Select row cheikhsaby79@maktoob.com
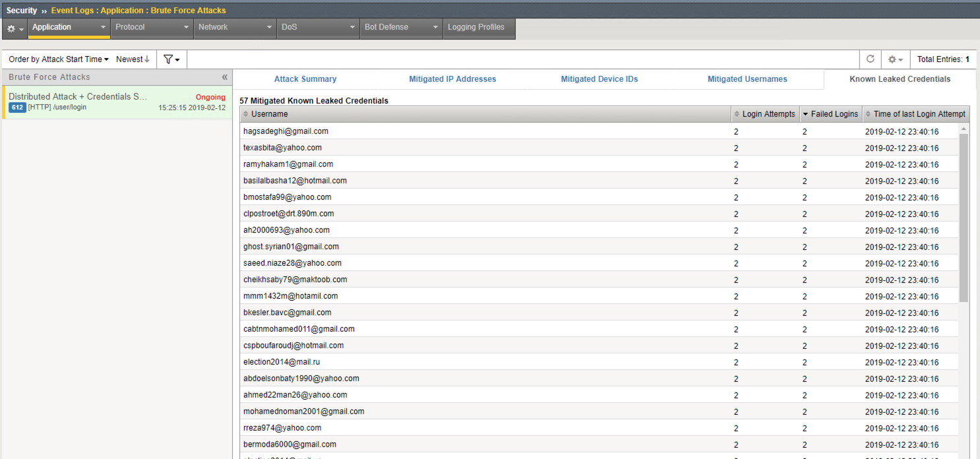This screenshot has height=459, width=980. (x=599, y=280)
